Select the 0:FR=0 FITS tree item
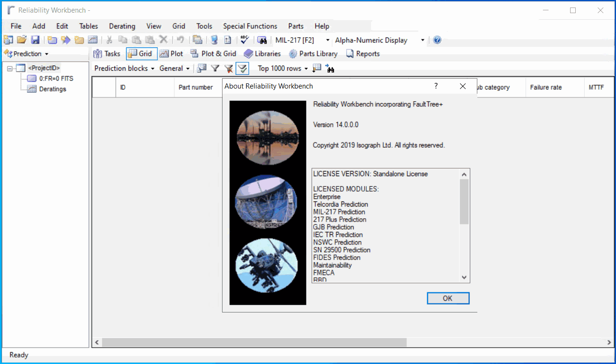Image resolution: width=616 pixels, height=364 pixels. click(56, 79)
